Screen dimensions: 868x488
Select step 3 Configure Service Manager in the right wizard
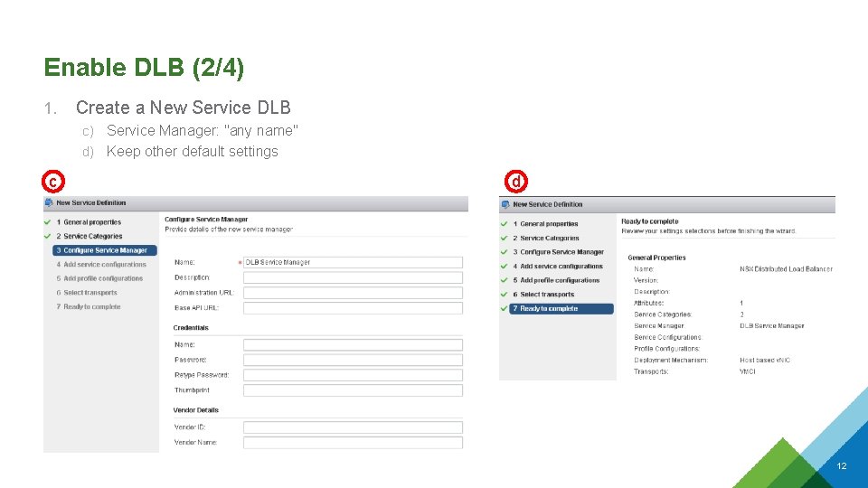point(558,252)
